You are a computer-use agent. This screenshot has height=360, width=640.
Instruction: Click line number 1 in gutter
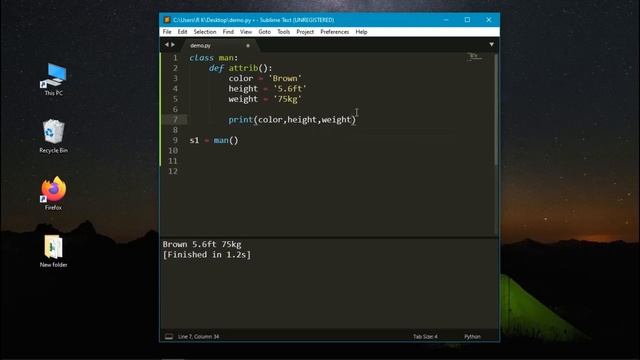[175, 58]
